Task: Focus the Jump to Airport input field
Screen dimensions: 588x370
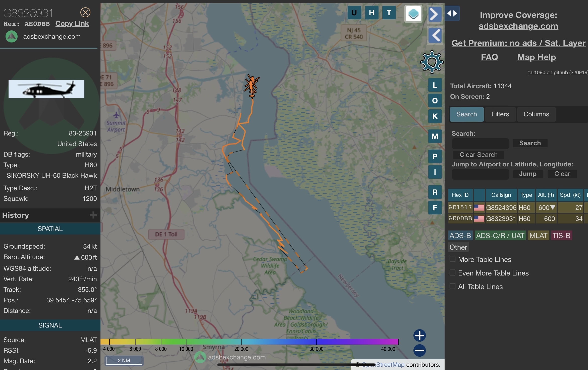Action: pyautogui.click(x=480, y=174)
